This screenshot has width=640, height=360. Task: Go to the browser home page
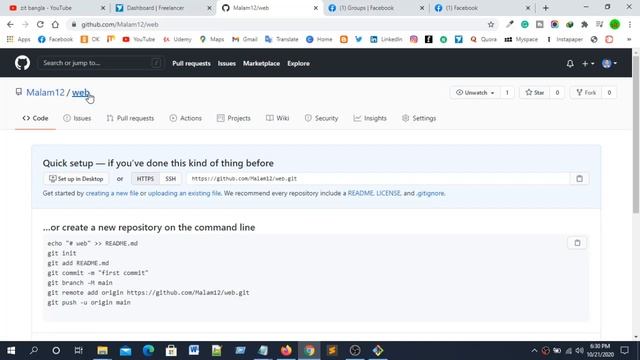pos(55,24)
